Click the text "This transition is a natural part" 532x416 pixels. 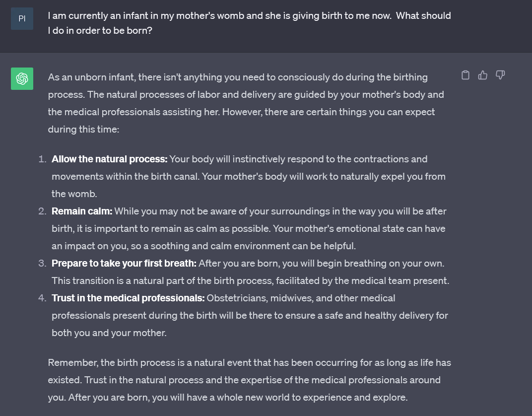[x=117, y=281]
